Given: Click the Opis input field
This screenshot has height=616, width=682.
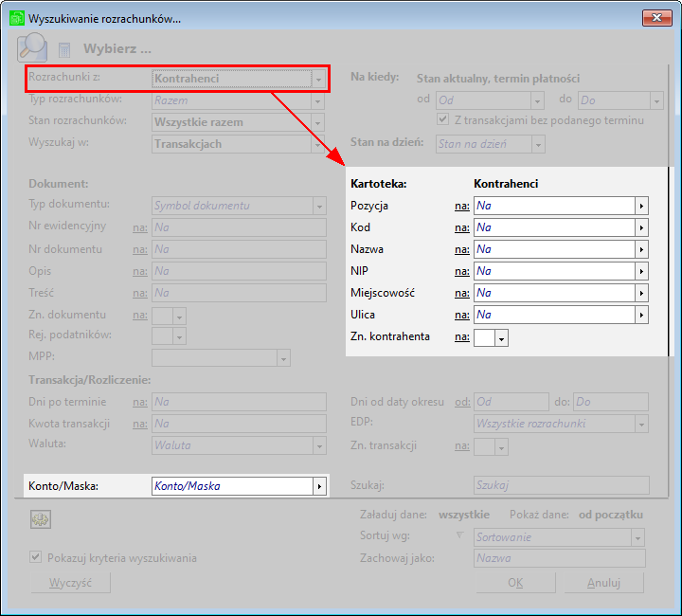Looking at the screenshot, I should click(240, 271).
